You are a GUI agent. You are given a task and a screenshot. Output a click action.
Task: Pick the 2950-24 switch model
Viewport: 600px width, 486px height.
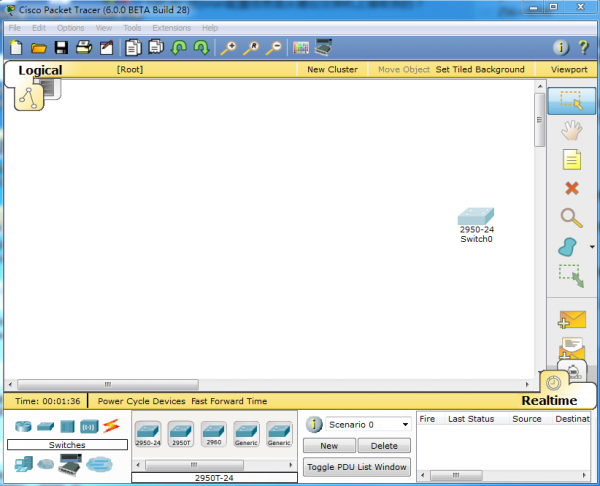tap(148, 434)
